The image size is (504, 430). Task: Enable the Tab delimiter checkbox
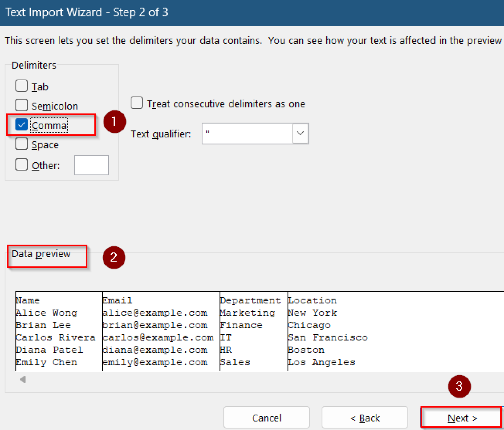21,86
